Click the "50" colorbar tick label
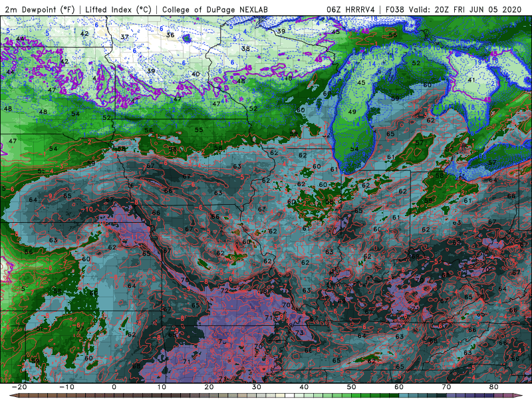Image resolution: width=532 pixels, height=399 pixels. click(x=352, y=387)
